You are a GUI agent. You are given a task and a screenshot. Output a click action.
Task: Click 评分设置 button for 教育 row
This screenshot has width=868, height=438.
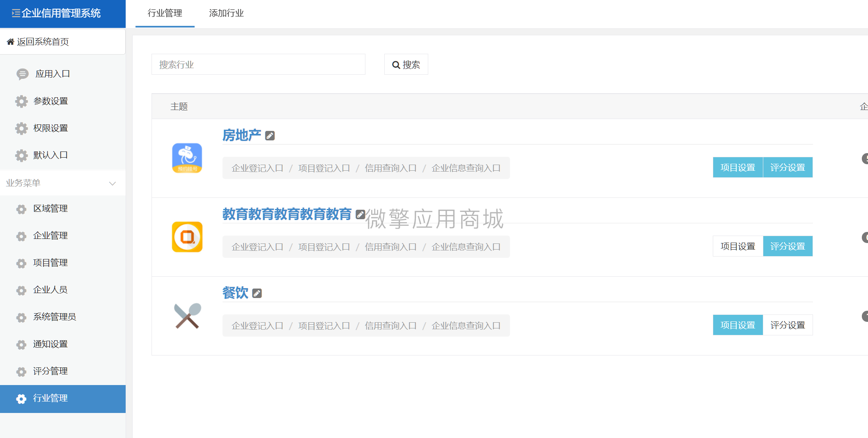point(788,246)
